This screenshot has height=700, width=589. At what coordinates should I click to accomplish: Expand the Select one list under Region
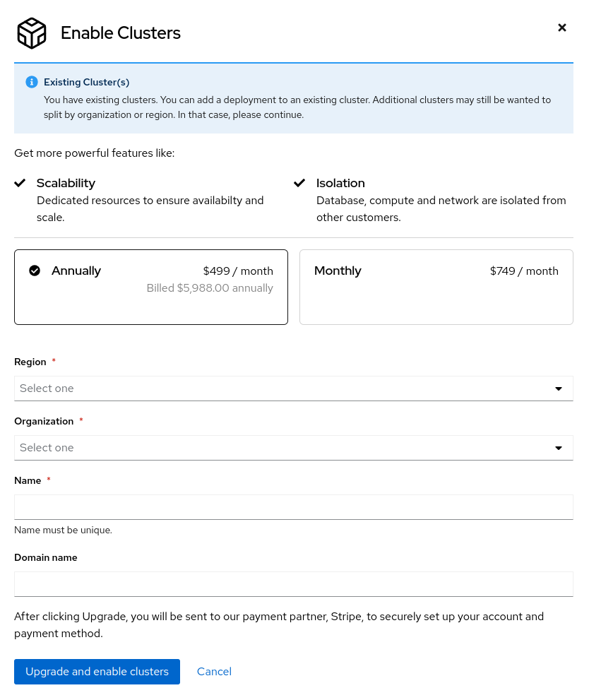click(294, 388)
